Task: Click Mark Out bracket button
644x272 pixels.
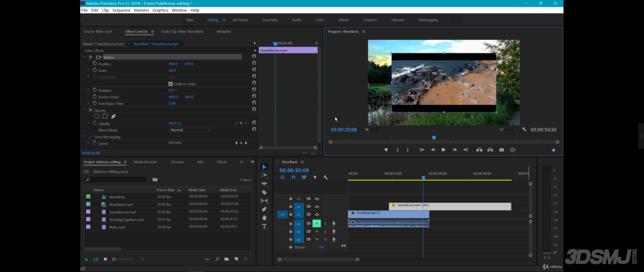Action: (408, 150)
